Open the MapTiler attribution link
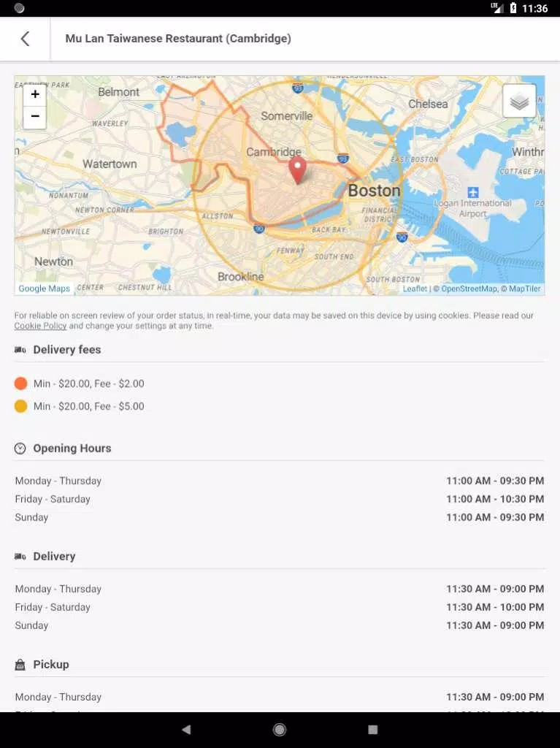This screenshot has width=560, height=748. click(525, 289)
